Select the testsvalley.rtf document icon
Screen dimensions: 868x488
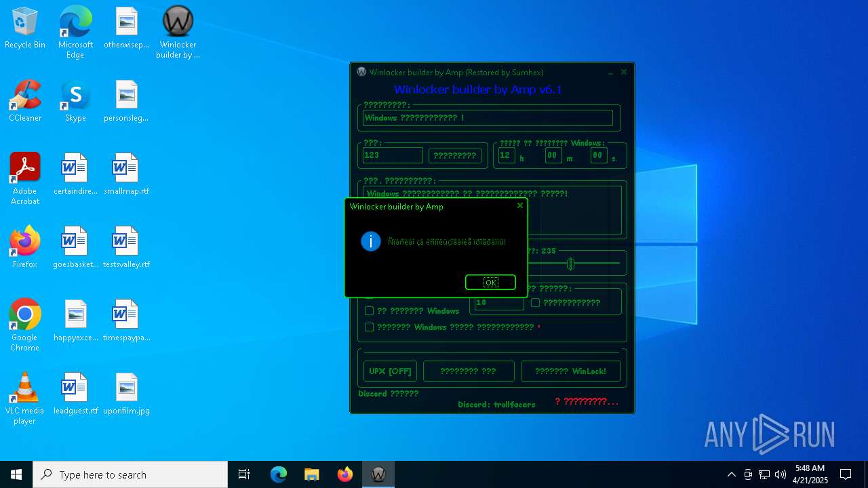[126, 248]
